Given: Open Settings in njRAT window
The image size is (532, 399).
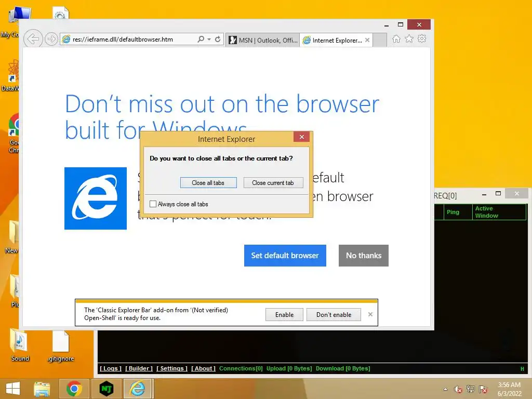Looking at the screenshot, I should tap(171, 368).
